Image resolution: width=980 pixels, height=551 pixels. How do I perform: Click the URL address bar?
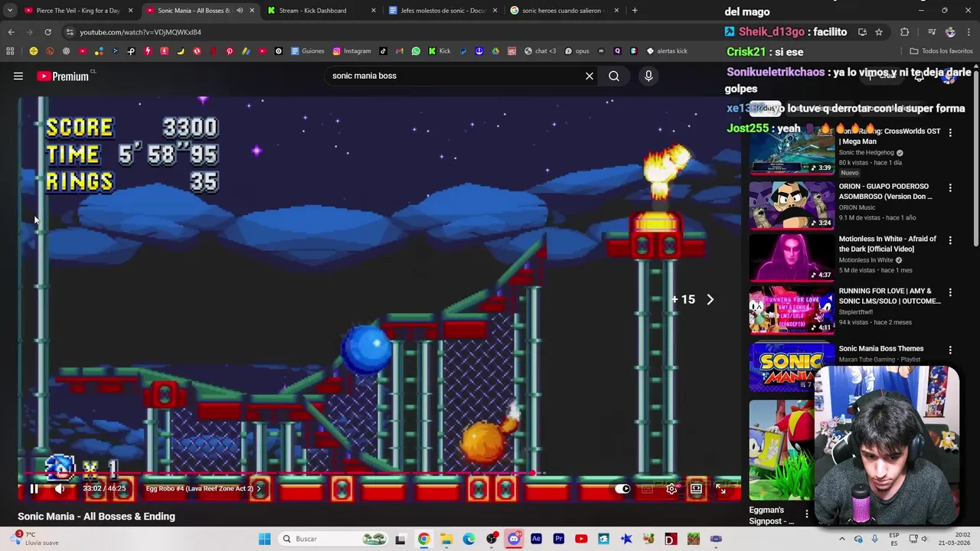383,32
